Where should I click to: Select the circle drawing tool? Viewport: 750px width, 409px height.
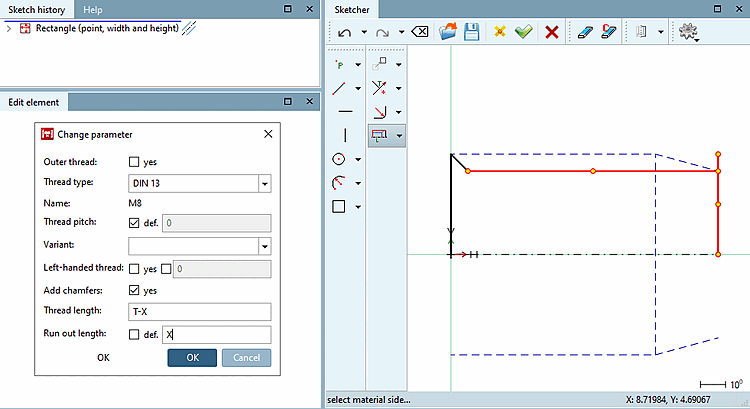(340, 159)
